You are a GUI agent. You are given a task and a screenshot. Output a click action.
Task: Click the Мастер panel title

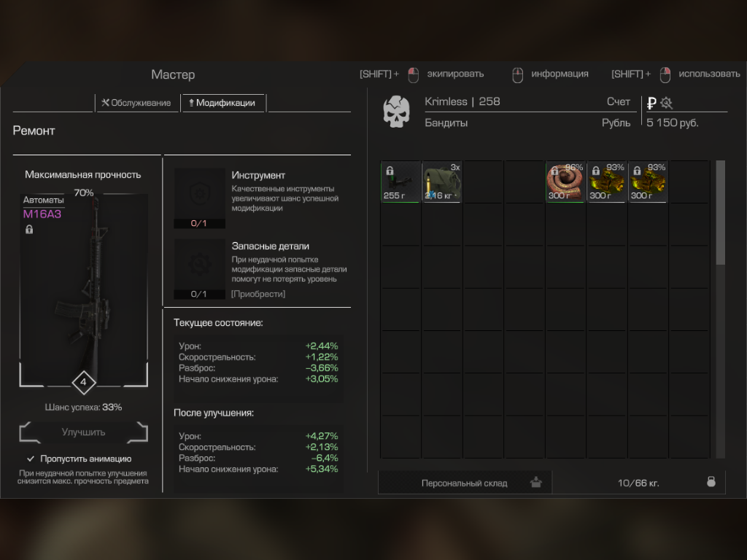click(173, 75)
